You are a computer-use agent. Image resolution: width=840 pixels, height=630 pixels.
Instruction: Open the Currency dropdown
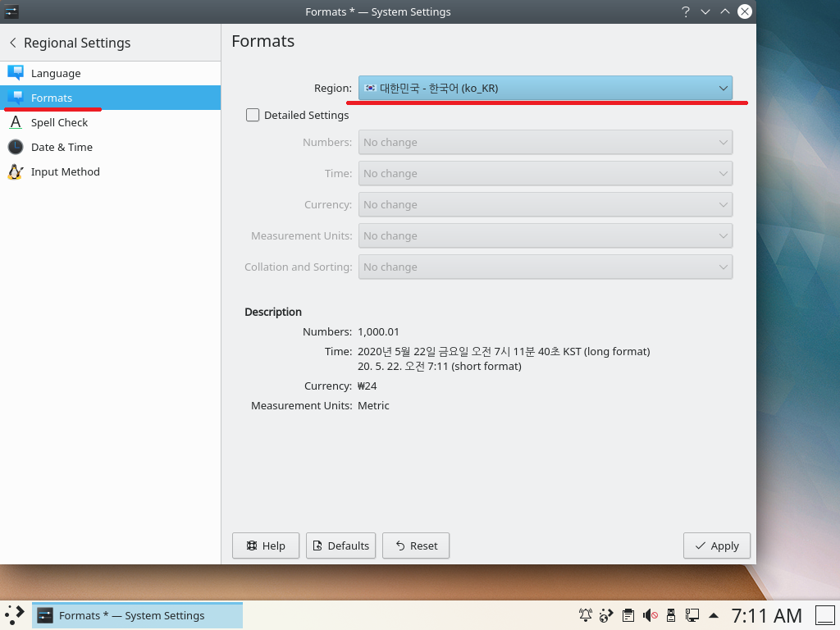click(546, 204)
